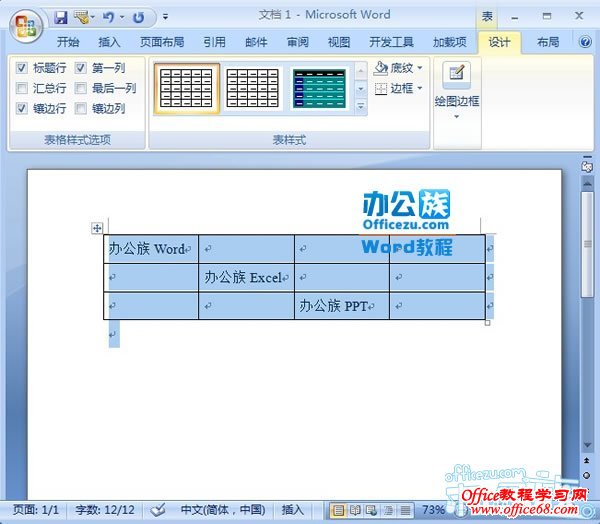The width and height of the screenshot is (600, 524).
Task: Click the Draw Borders pencil icon
Action: 457,73
